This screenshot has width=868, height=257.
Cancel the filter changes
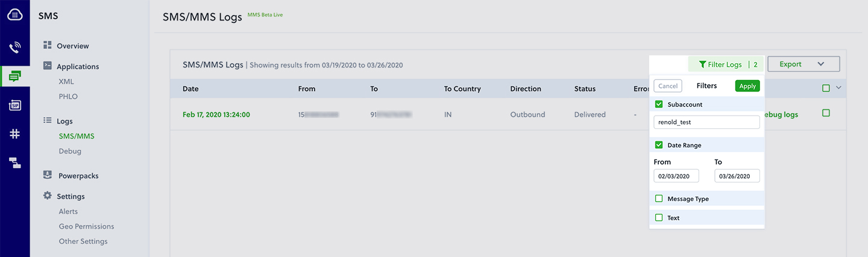click(668, 86)
